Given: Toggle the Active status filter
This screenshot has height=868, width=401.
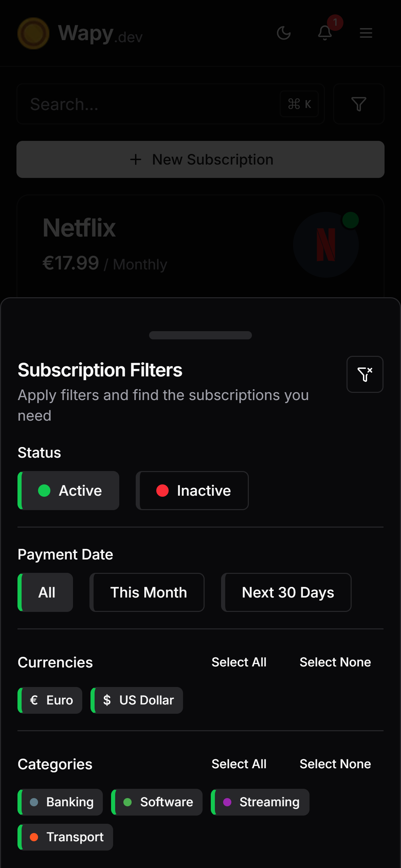Looking at the screenshot, I should (69, 491).
